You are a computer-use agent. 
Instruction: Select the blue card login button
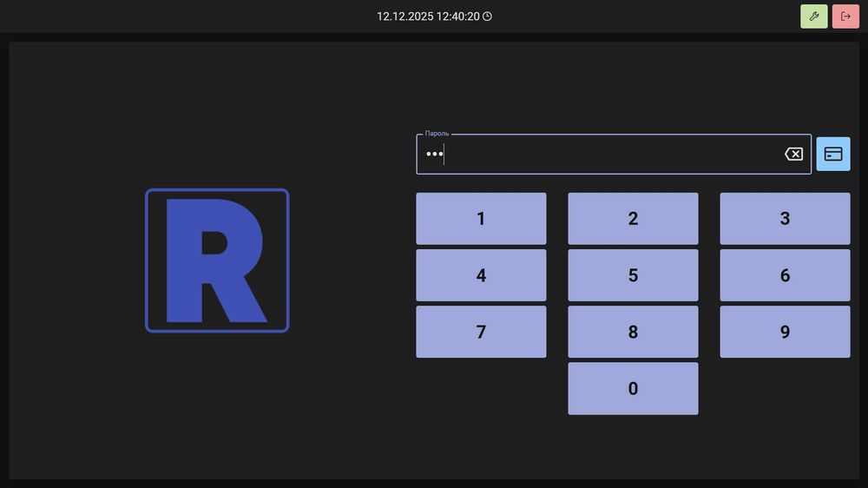(833, 154)
